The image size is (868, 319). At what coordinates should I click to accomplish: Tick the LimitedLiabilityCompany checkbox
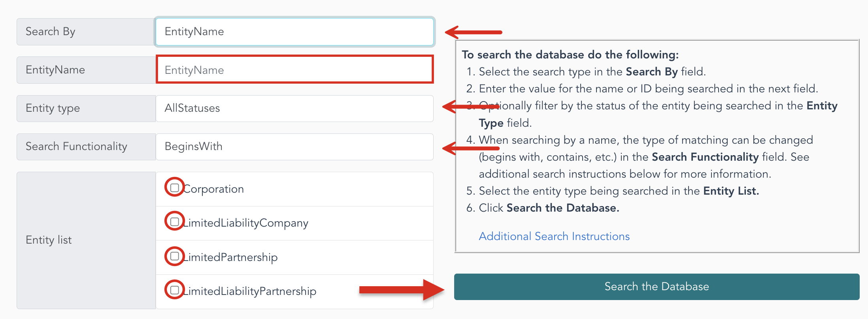pos(174,221)
